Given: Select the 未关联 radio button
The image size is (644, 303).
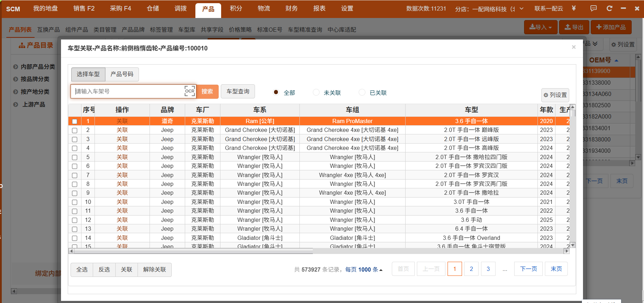Looking at the screenshot, I should point(316,92).
